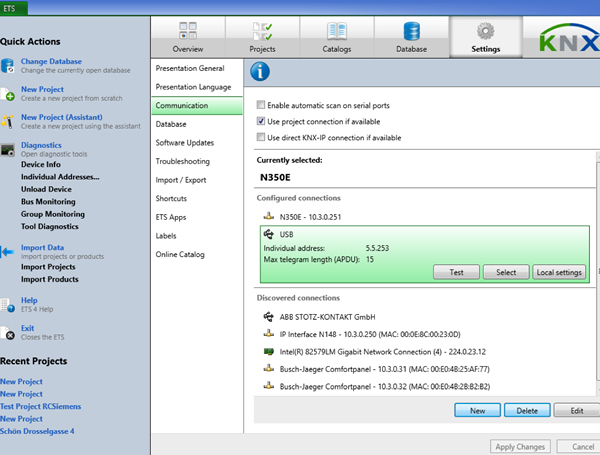Click the ABB STOTZ-KONTAKT USB icon
Screen dimensions: 600x455
[269, 317]
